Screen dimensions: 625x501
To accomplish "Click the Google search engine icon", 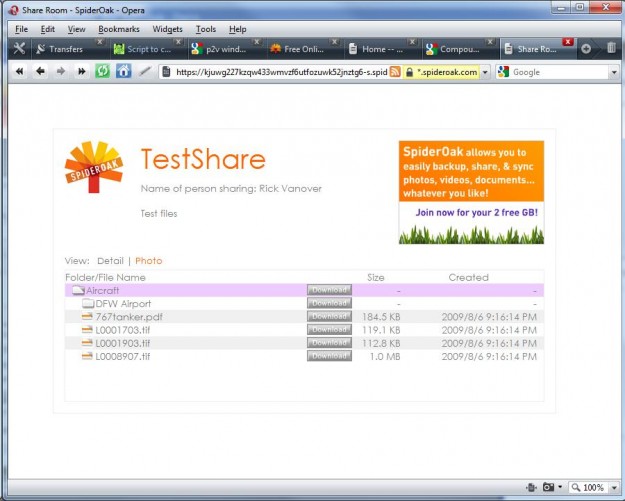I will [503, 72].
